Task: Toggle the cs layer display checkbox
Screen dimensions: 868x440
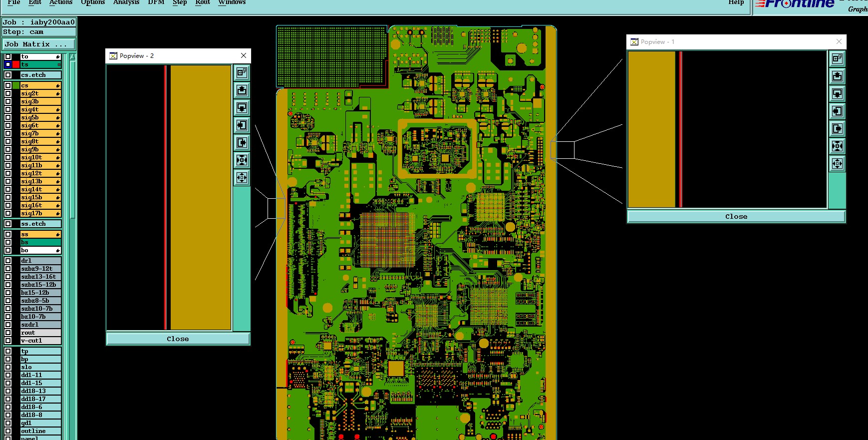Action: (x=8, y=85)
